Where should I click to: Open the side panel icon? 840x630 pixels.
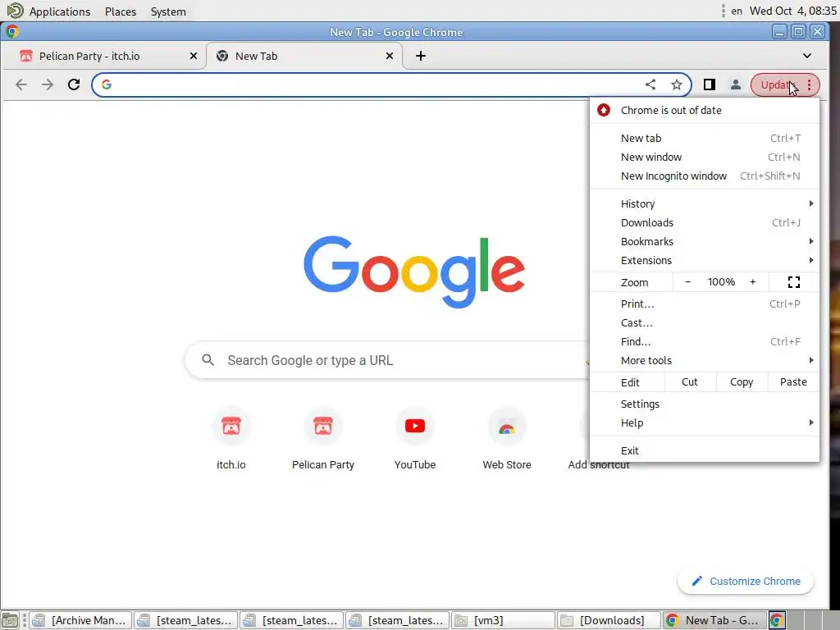pyautogui.click(x=710, y=84)
